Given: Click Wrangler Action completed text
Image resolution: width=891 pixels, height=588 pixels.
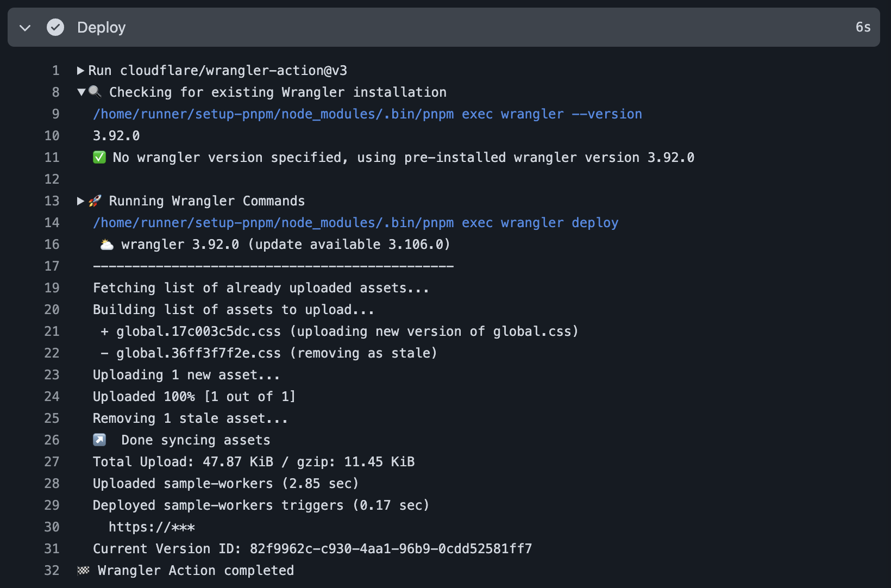Looking at the screenshot, I should coord(196,571).
